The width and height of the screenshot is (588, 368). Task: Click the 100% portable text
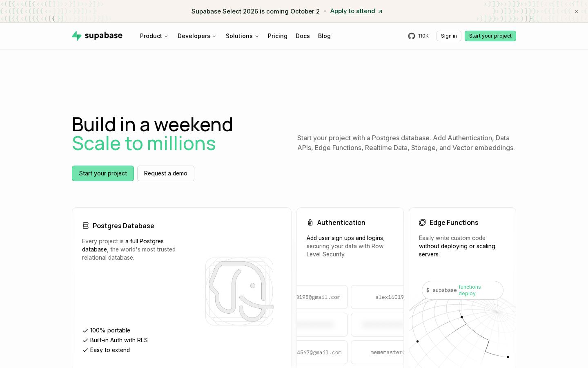[110, 330]
